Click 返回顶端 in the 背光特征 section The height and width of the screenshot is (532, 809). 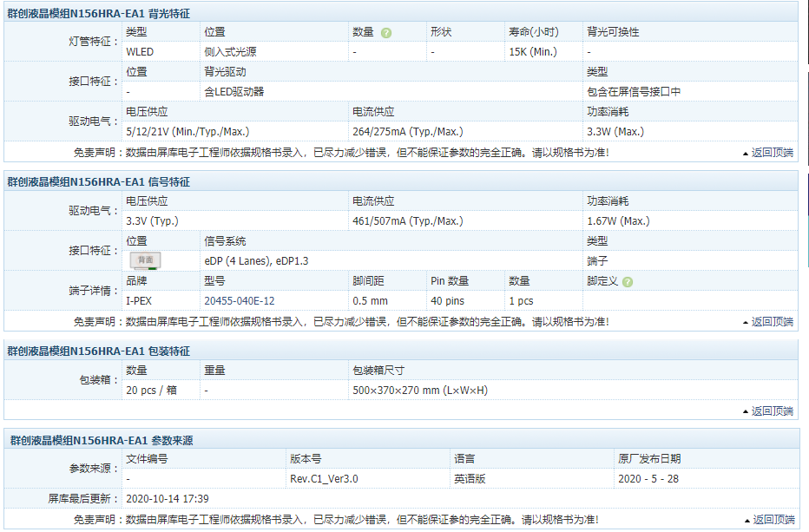click(x=767, y=153)
